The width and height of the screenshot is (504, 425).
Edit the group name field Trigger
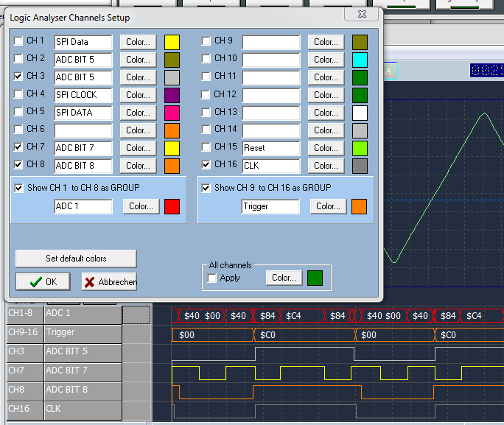tap(270, 206)
